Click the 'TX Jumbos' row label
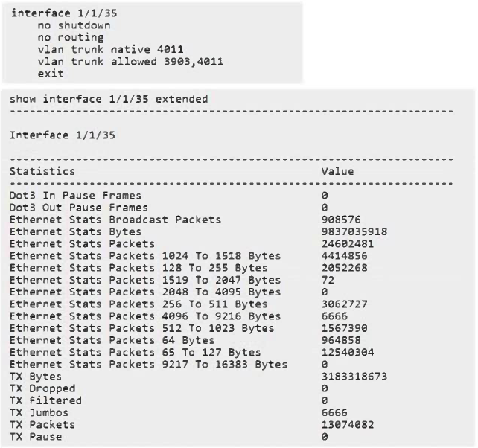The image size is (478, 448). tap(39, 412)
